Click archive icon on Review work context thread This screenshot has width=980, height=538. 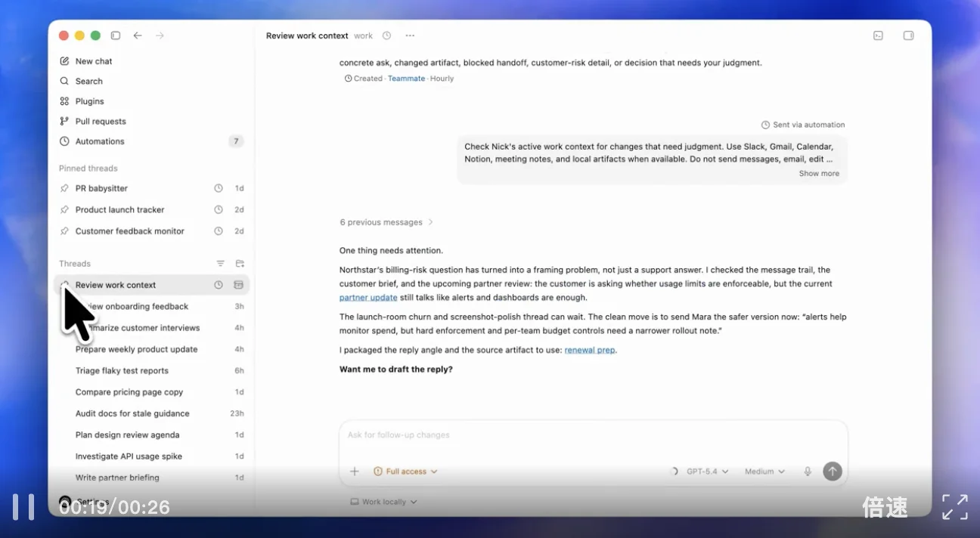tap(239, 285)
